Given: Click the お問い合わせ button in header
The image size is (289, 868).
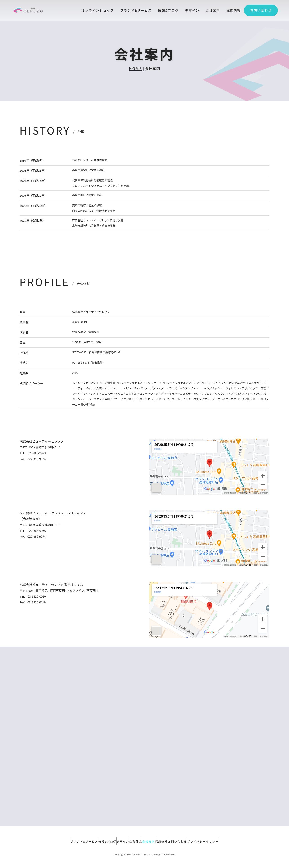Looking at the screenshot, I should (x=261, y=10).
